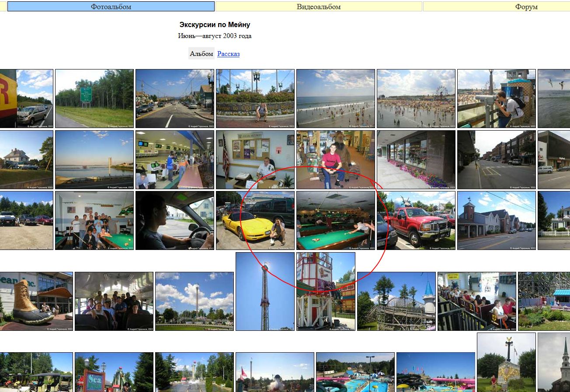570x392 pixels.
Task: View the tall drop tower portrait photo
Action: point(265,291)
